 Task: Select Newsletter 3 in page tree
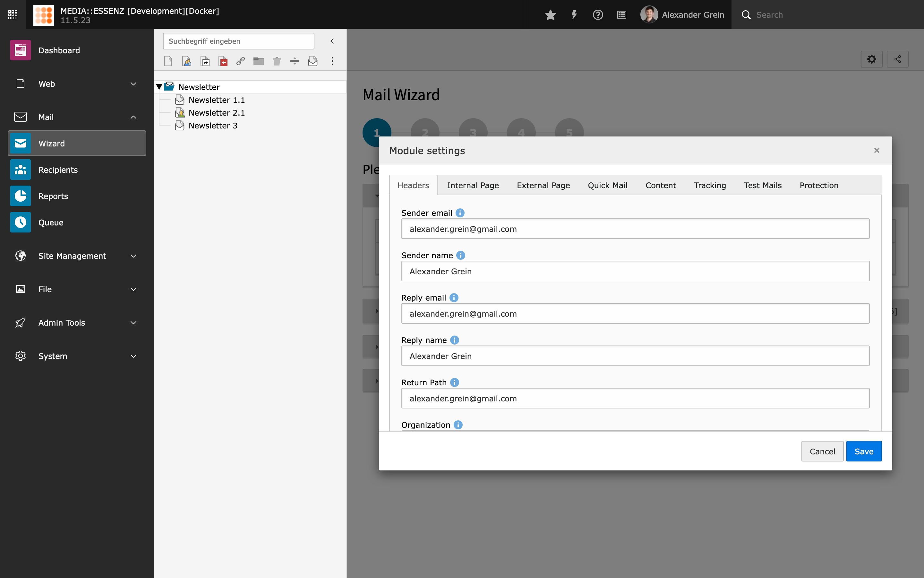(x=213, y=125)
